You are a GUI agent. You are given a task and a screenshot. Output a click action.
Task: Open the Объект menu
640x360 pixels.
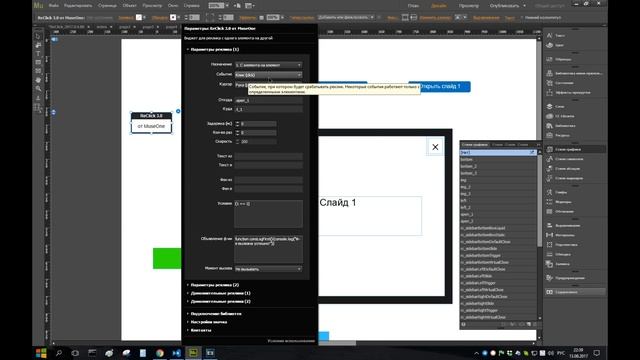tap(130, 6)
